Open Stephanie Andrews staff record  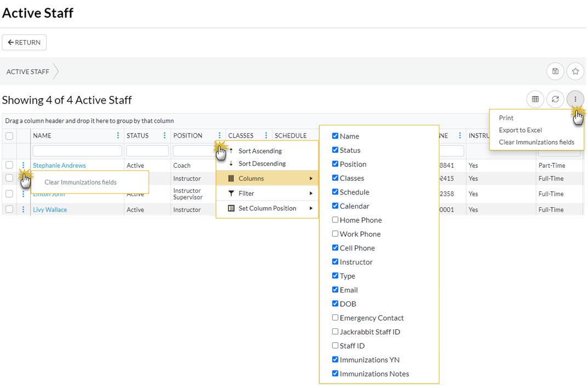[59, 166]
